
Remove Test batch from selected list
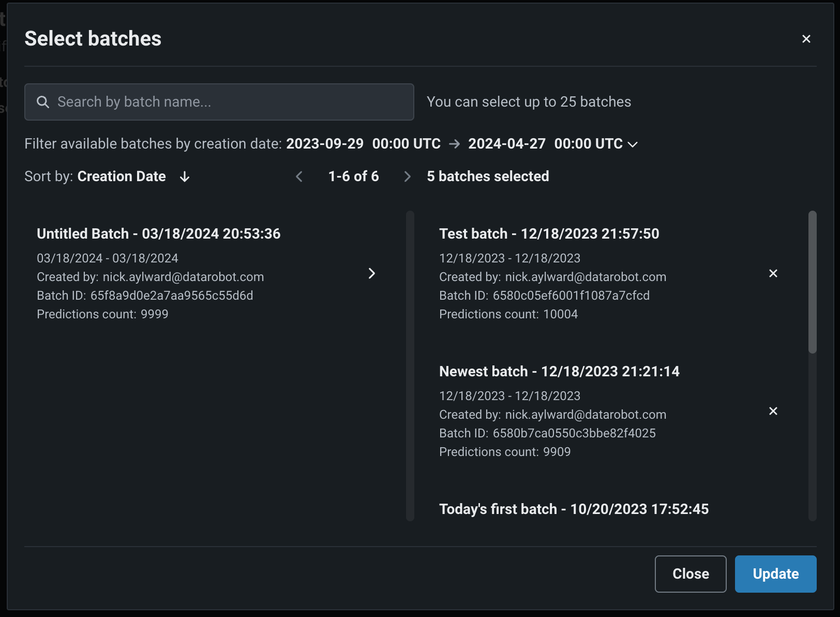773,273
